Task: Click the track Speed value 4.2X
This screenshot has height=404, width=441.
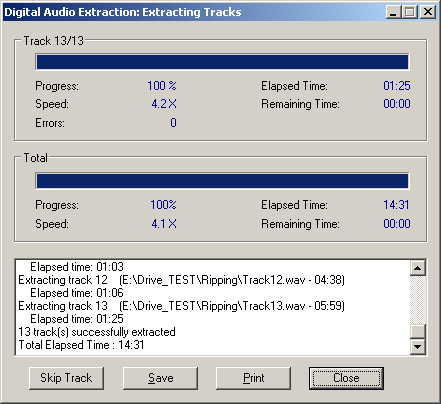Action: tap(164, 104)
